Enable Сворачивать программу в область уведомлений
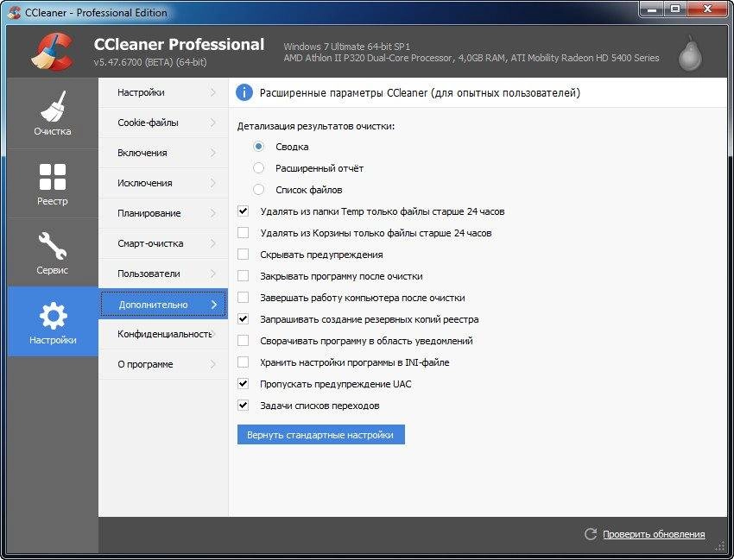This screenshot has height=560, width=734. tap(243, 340)
